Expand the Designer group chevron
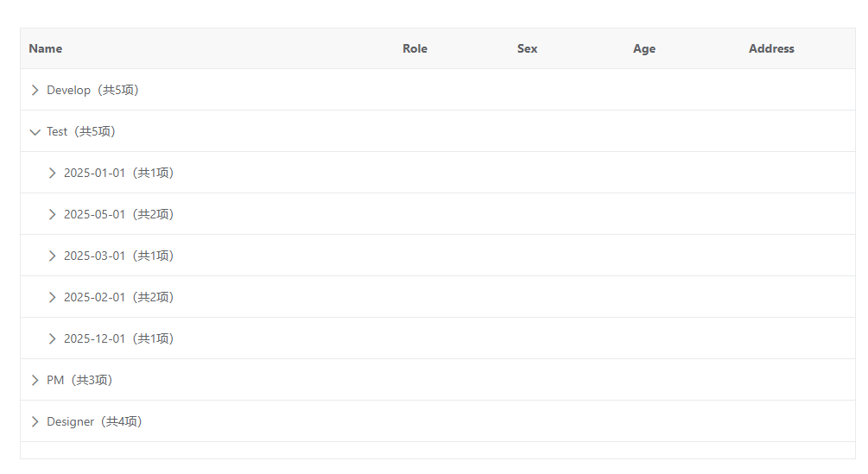 tap(35, 421)
